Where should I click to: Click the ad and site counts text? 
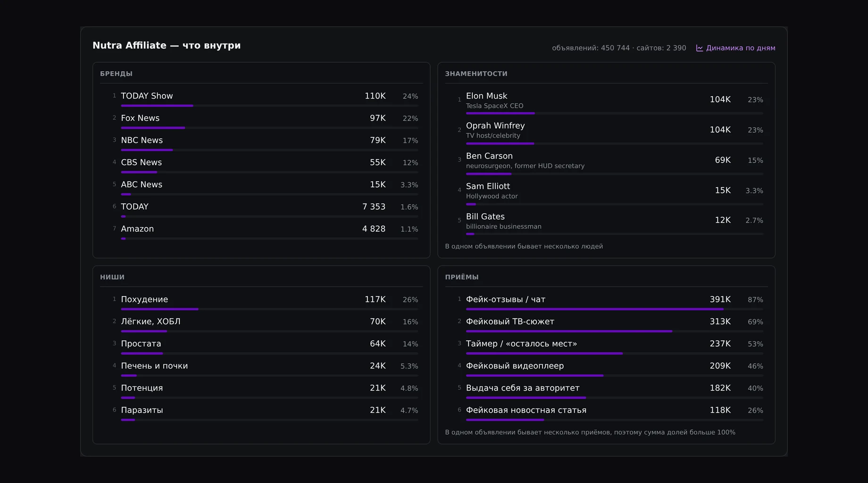[x=619, y=48]
